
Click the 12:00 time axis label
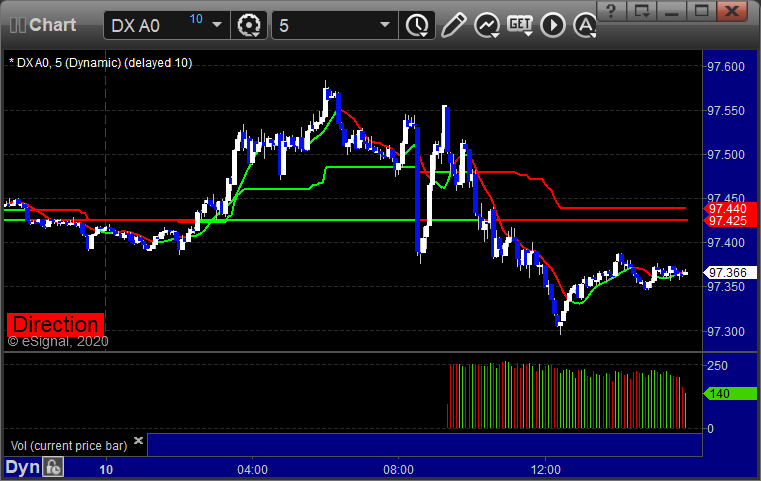pos(546,470)
